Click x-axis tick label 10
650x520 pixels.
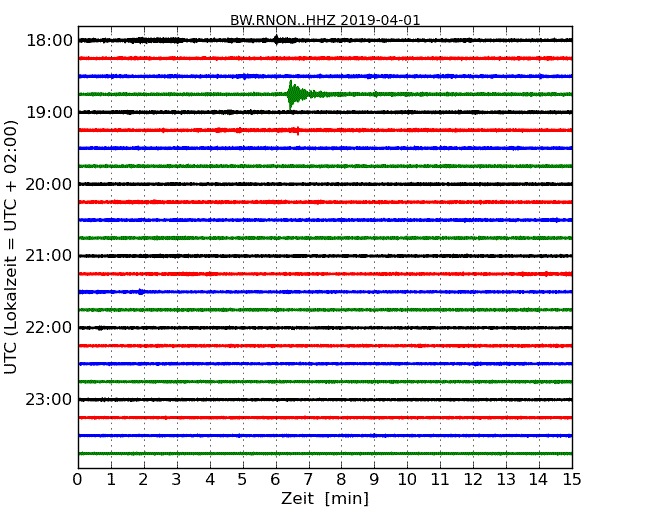pos(407,479)
